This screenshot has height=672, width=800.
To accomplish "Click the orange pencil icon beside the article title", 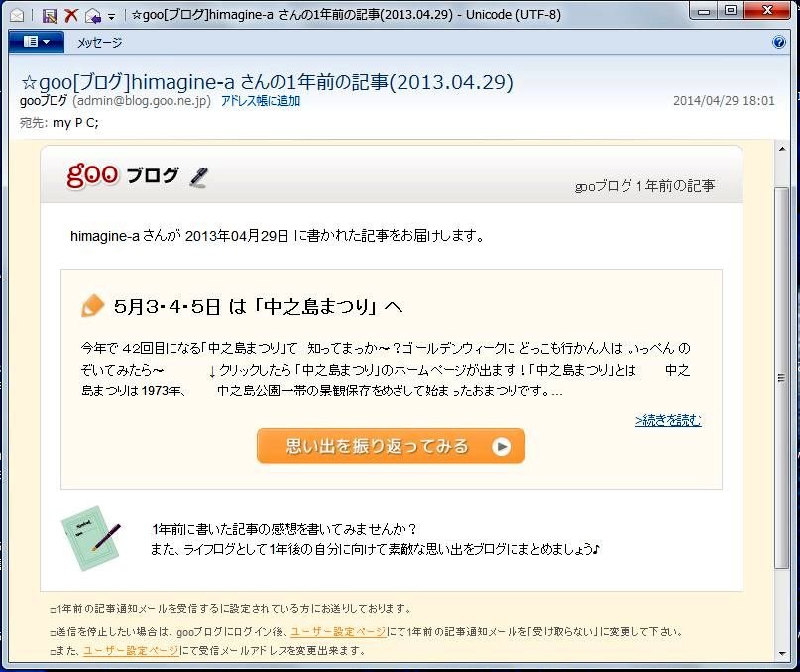I will pyautogui.click(x=92, y=306).
